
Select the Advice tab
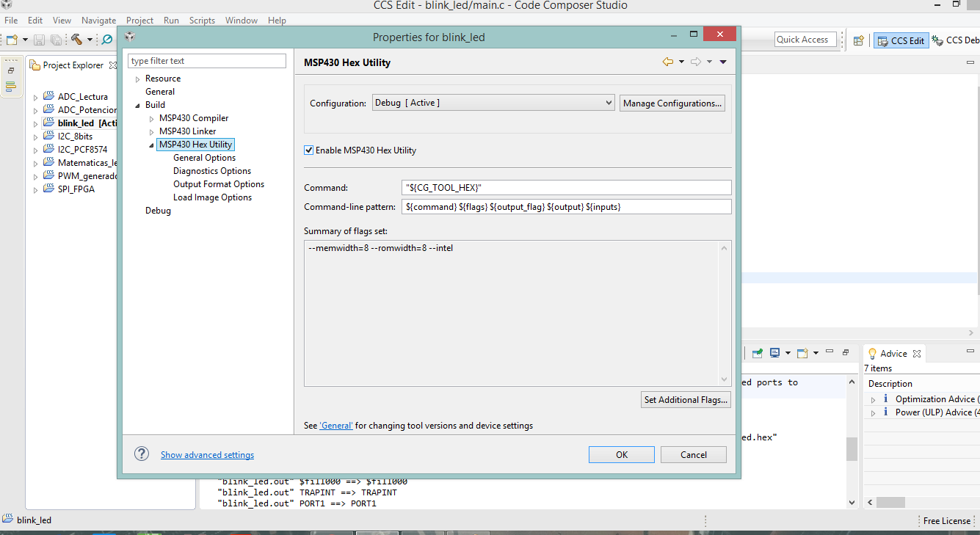click(893, 353)
